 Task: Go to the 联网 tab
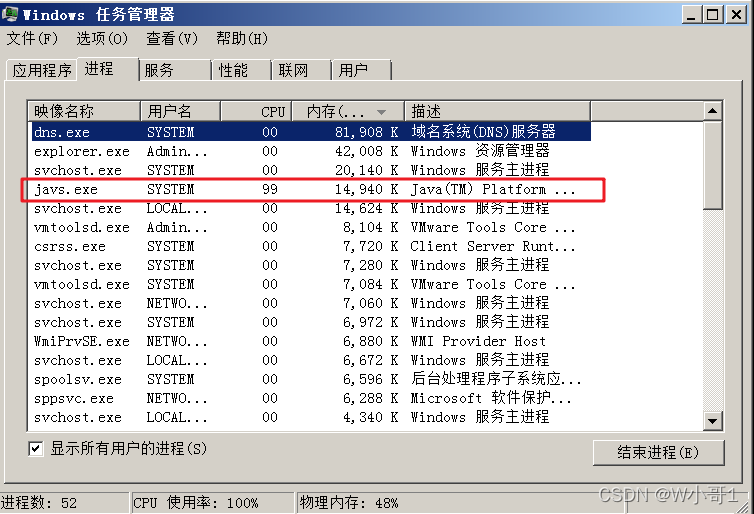[x=302, y=70]
